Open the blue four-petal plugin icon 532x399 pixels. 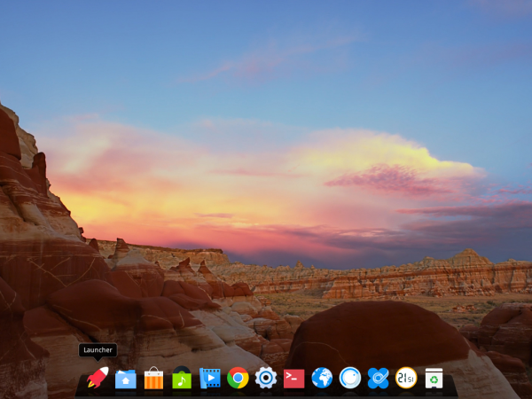378,378
